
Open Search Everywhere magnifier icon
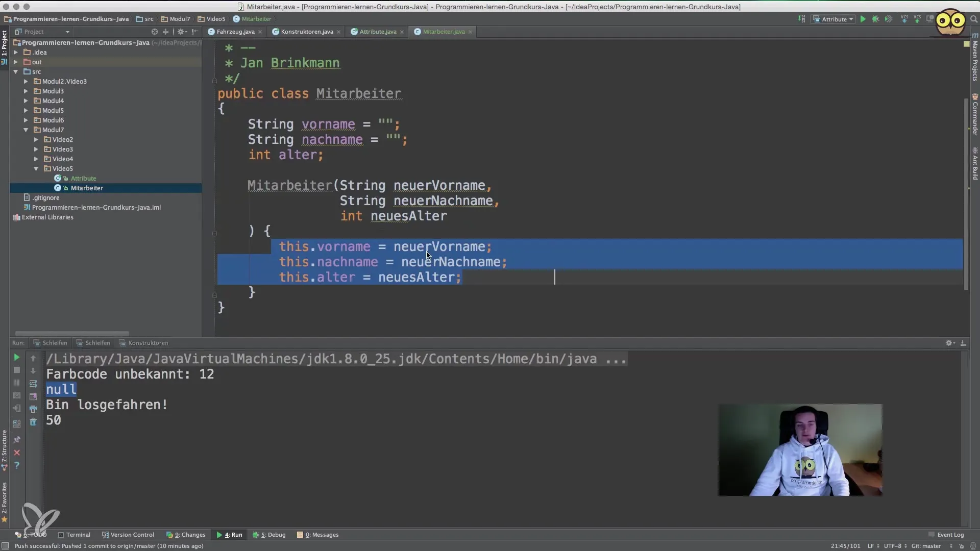(x=973, y=19)
